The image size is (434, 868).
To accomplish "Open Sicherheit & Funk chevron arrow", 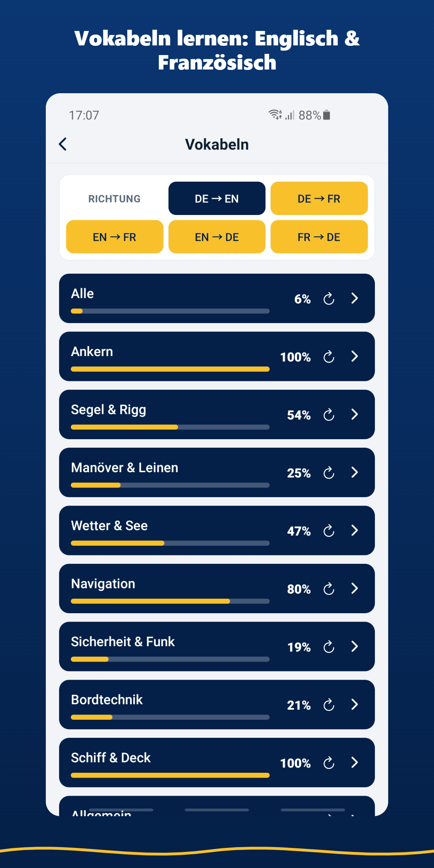I will (x=354, y=647).
